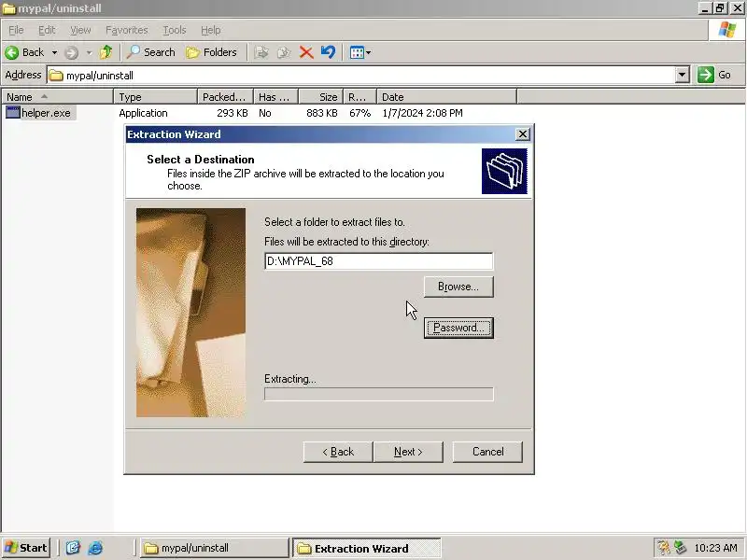Sort by the Has password column header
Image resolution: width=747 pixels, height=560 pixels.
pyautogui.click(x=275, y=97)
